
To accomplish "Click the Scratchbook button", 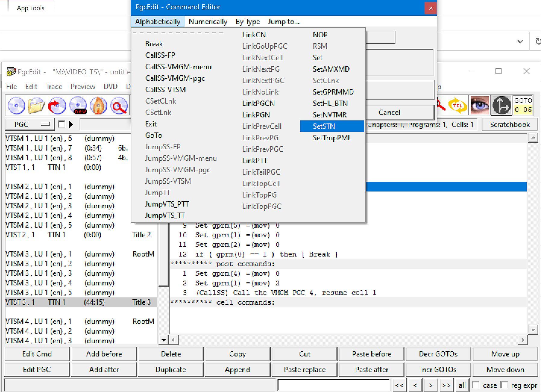I will (509, 124).
